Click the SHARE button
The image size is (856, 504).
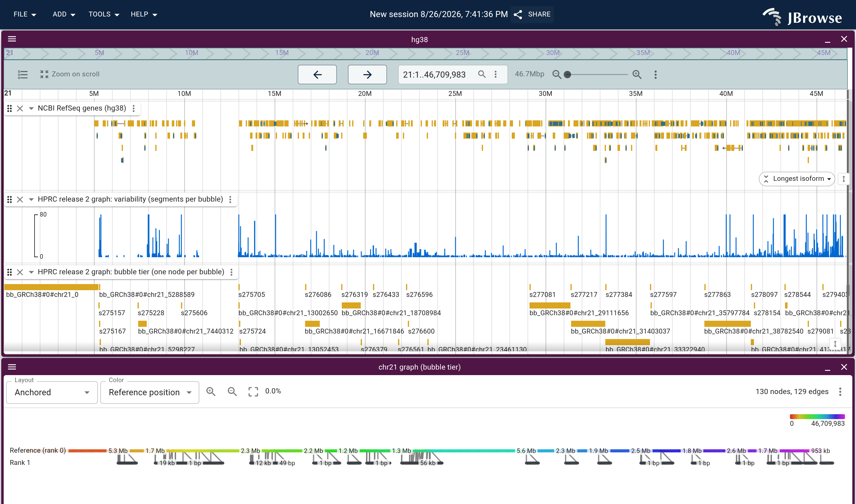click(532, 14)
